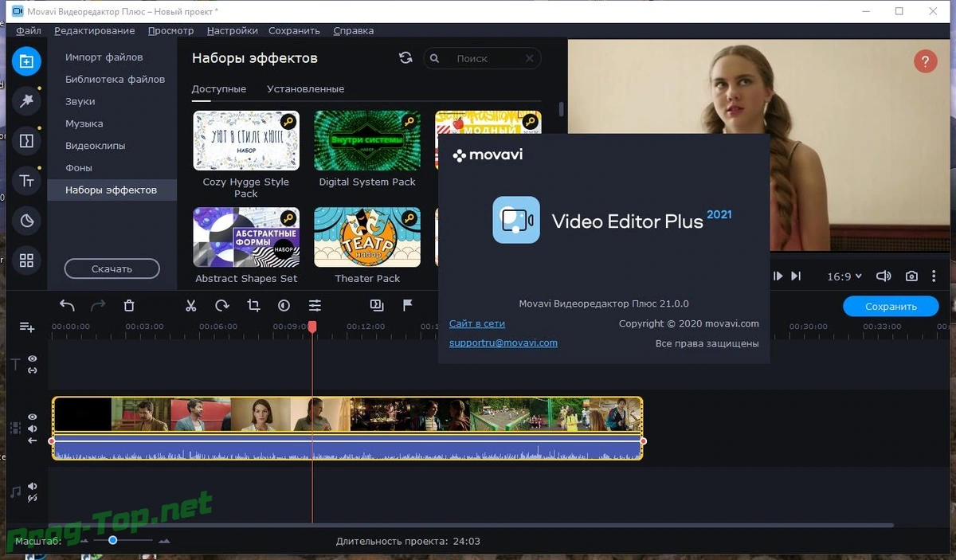Switch to the Доступные tab

(219, 89)
